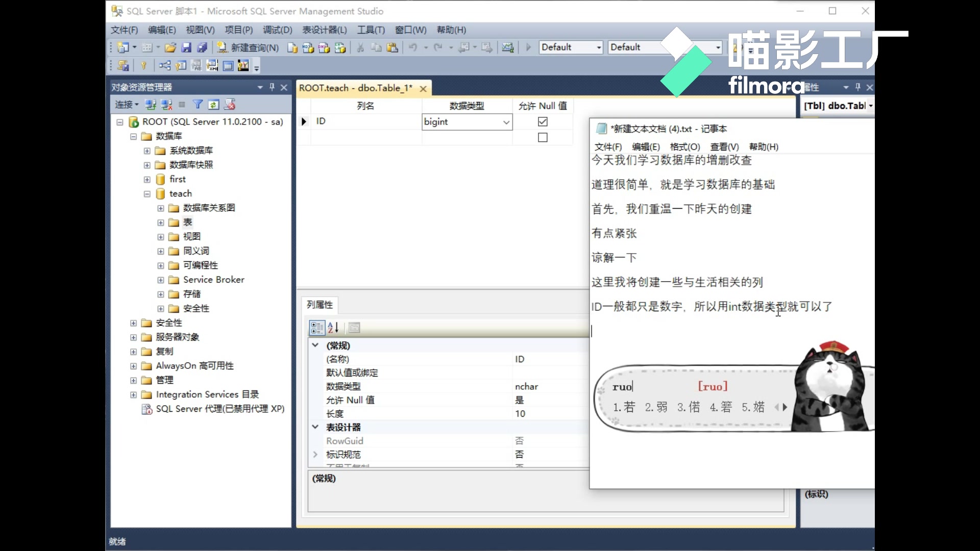The image size is (980, 551).
Task: Click the ID column name input field
Action: click(x=365, y=121)
